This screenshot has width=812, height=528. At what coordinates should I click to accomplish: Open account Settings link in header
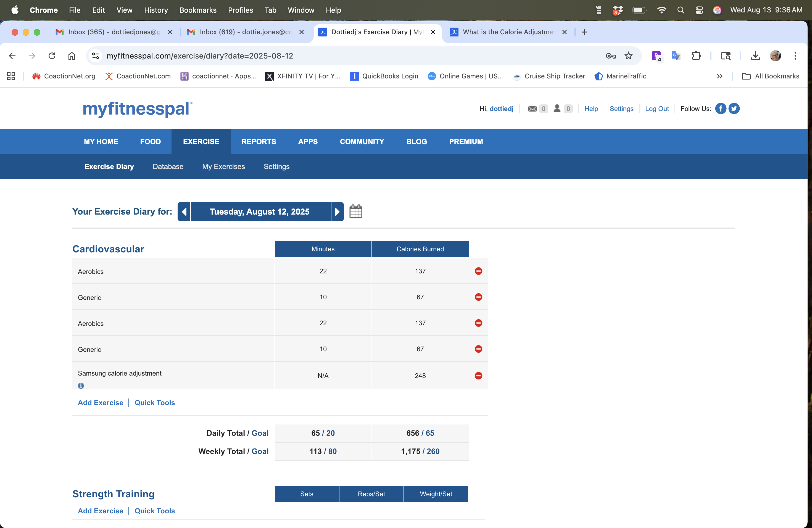pos(621,109)
